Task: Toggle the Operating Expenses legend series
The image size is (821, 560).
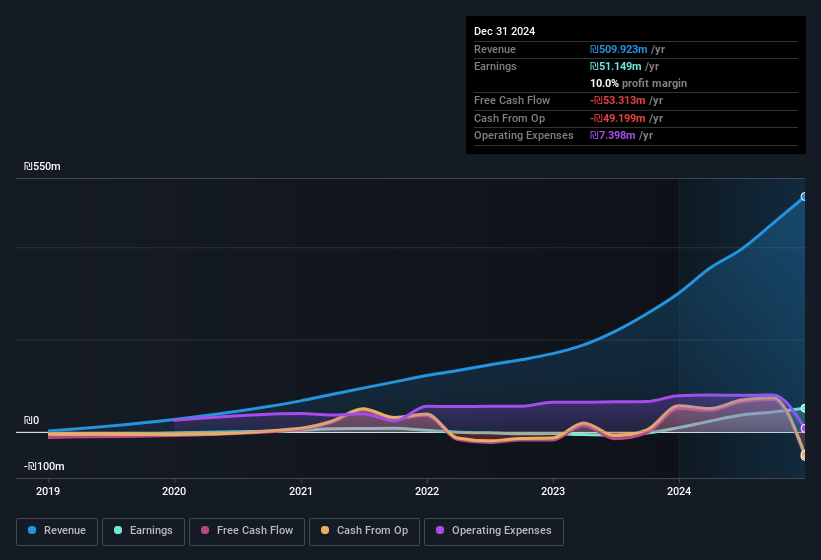Action: pos(494,531)
